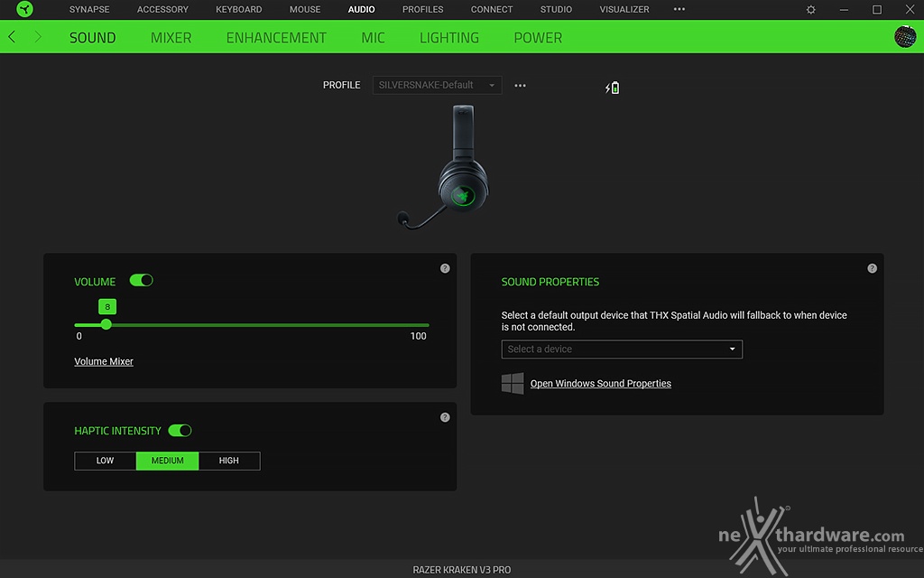Click the SOUND PROPERTIES heading
Image resolution: width=924 pixels, height=578 pixels.
(x=550, y=282)
